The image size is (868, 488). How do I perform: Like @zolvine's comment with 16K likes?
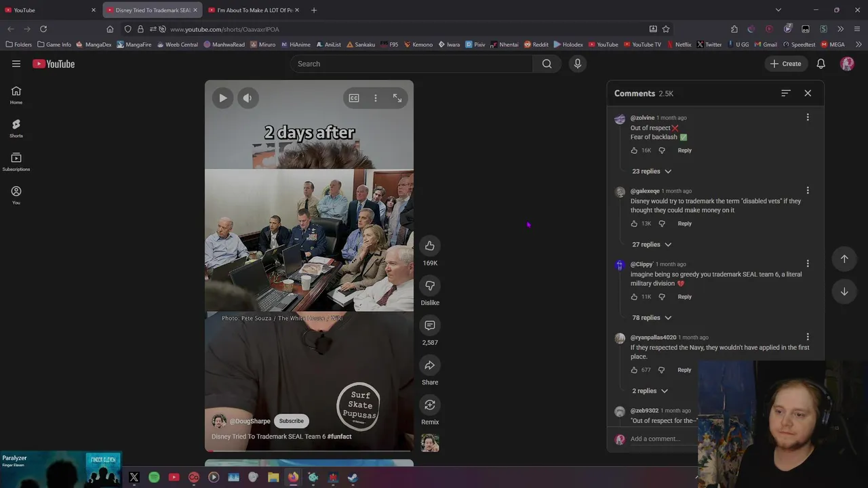point(634,150)
